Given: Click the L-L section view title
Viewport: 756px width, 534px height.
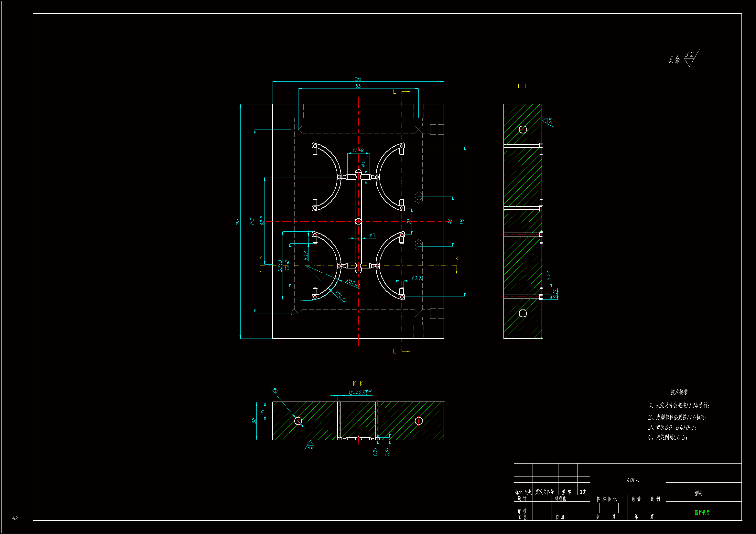Looking at the screenshot, I should [x=522, y=86].
